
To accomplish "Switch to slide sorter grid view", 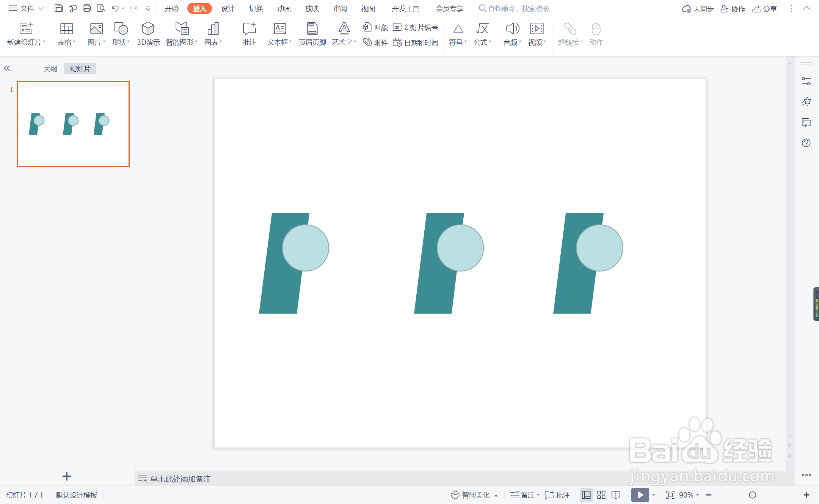I will [x=601, y=495].
